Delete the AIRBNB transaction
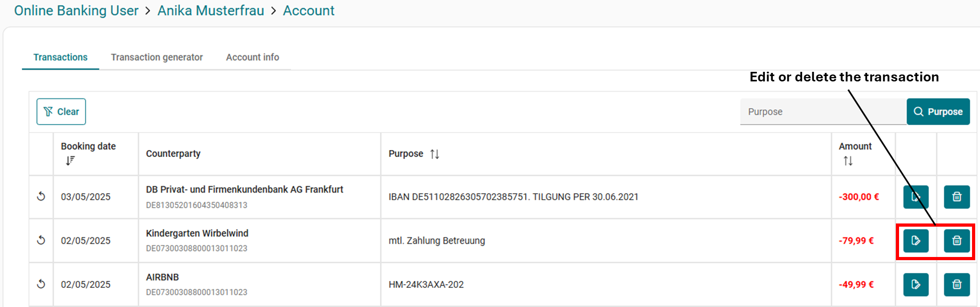 957,285
